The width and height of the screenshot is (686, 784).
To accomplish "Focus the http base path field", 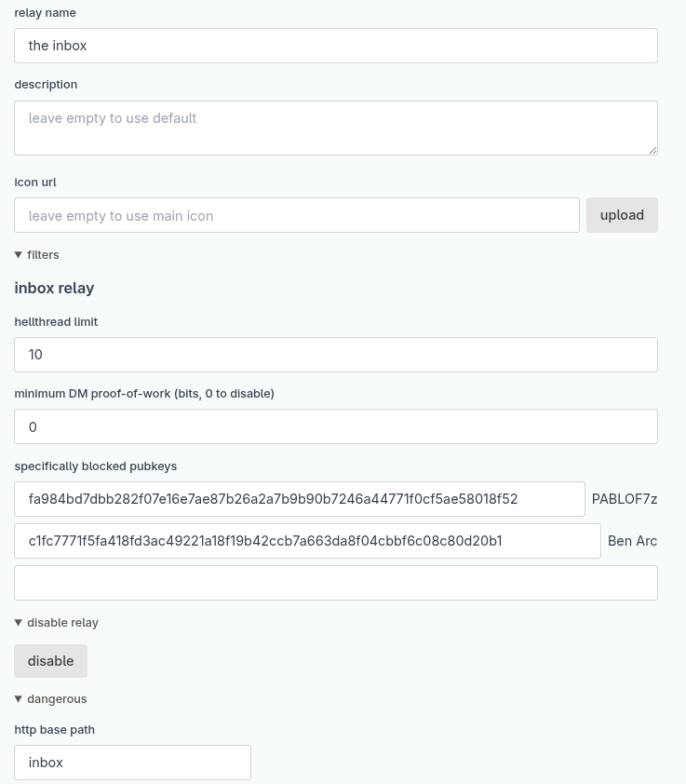I will 132,763.
